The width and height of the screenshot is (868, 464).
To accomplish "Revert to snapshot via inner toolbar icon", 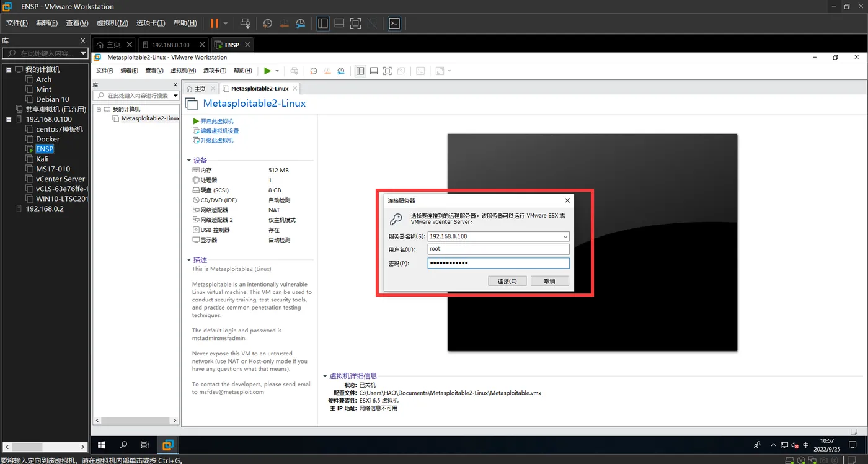I will [x=327, y=71].
